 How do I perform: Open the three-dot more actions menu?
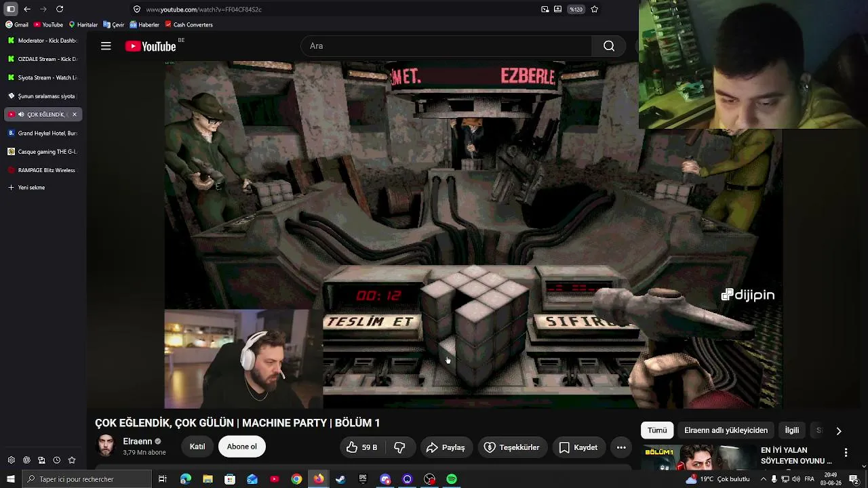coord(621,447)
